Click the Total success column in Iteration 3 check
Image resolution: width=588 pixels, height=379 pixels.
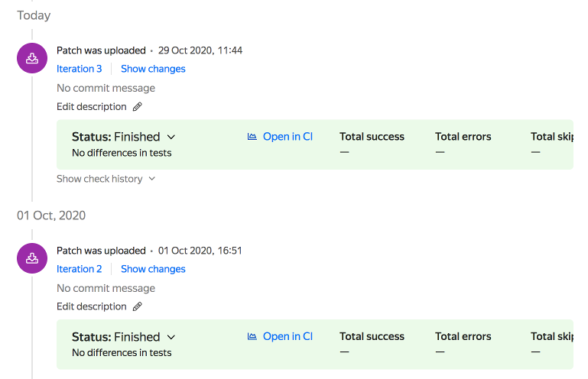point(372,137)
